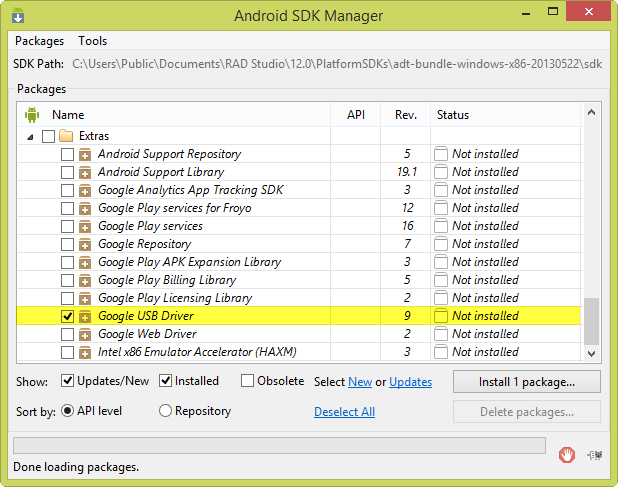This screenshot has width=618, height=487.
Task: Select the Google Play services row name
Action: 150,226
